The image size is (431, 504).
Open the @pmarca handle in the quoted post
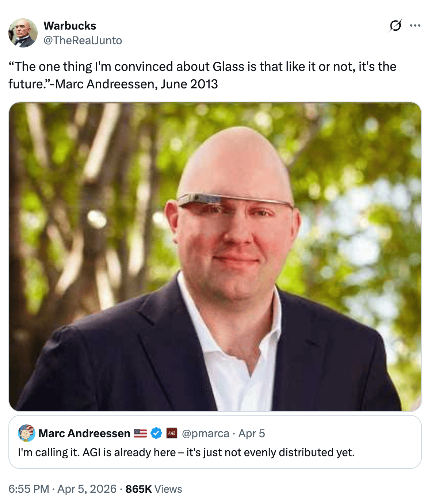206,433
